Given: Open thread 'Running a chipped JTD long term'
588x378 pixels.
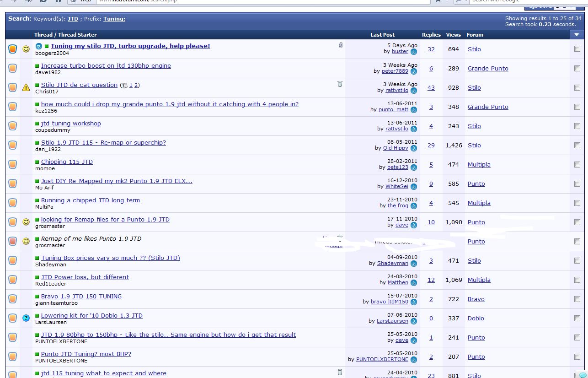Looking at the screenshot, I should [90, 200].
